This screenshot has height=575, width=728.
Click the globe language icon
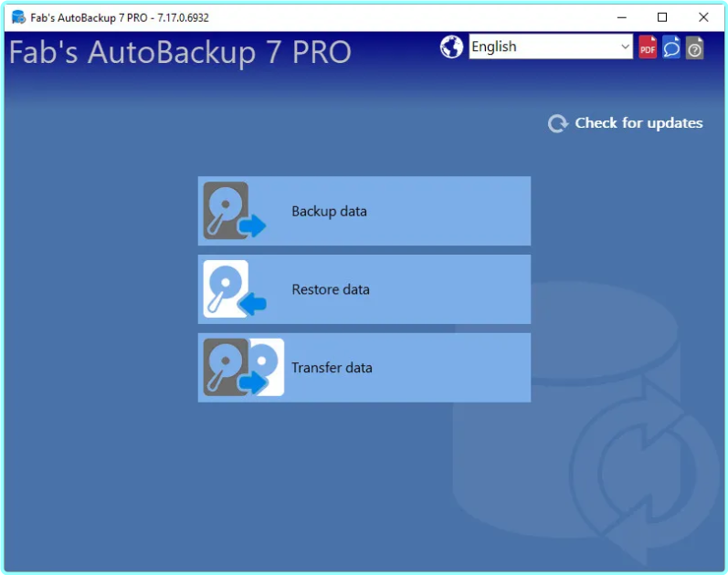pyautogui.click(x=451, y=47)
